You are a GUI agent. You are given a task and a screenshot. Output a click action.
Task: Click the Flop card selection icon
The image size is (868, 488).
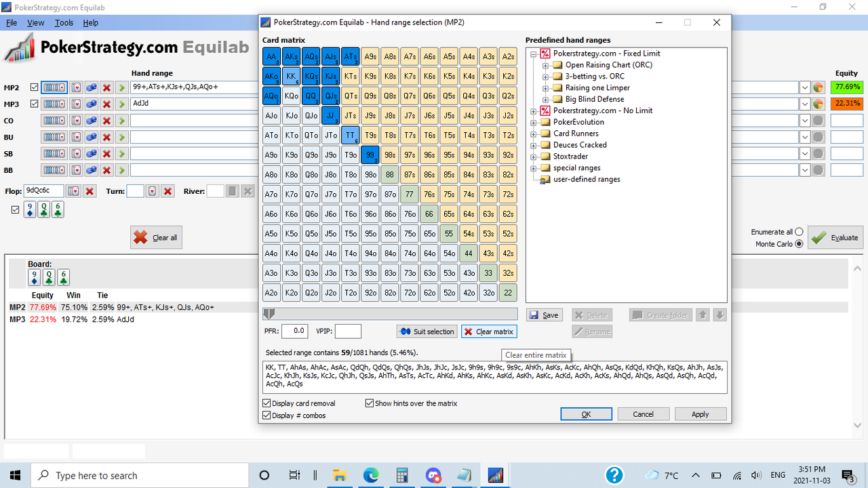tap(73, 191)
